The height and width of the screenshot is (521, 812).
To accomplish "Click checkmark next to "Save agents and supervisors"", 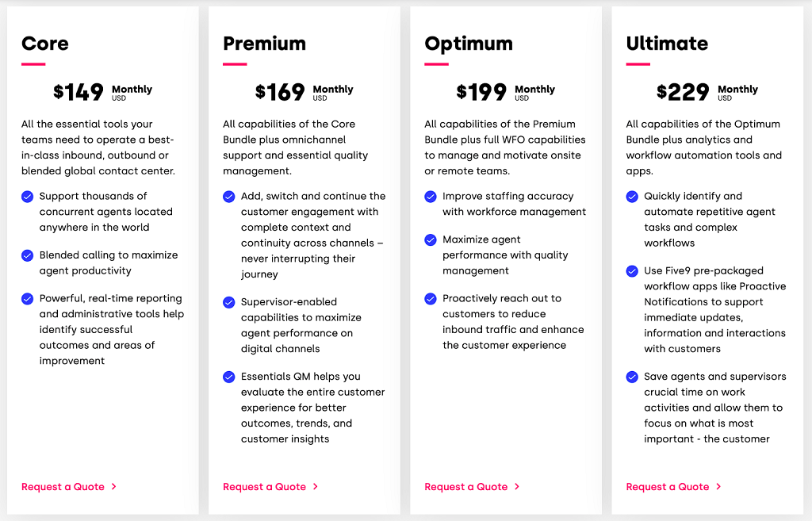I will point(632,377).
